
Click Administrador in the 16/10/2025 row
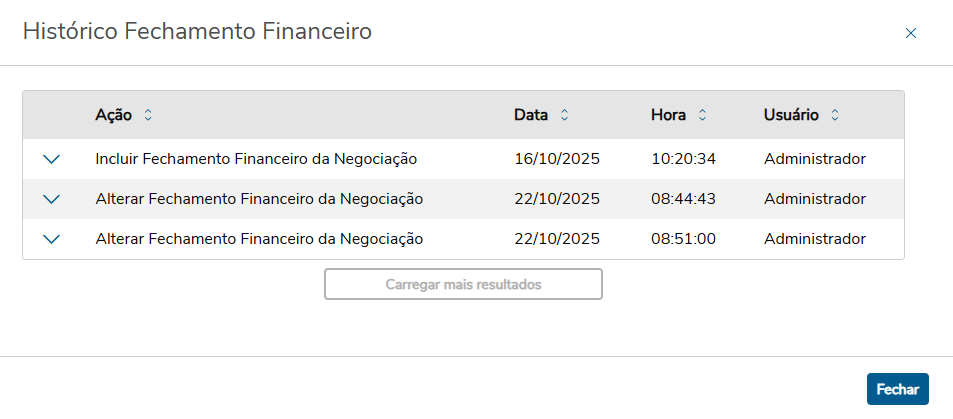point(814,158)
